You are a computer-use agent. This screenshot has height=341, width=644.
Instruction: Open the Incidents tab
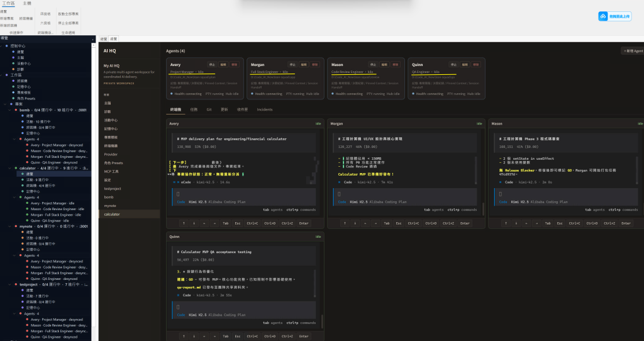265,109
